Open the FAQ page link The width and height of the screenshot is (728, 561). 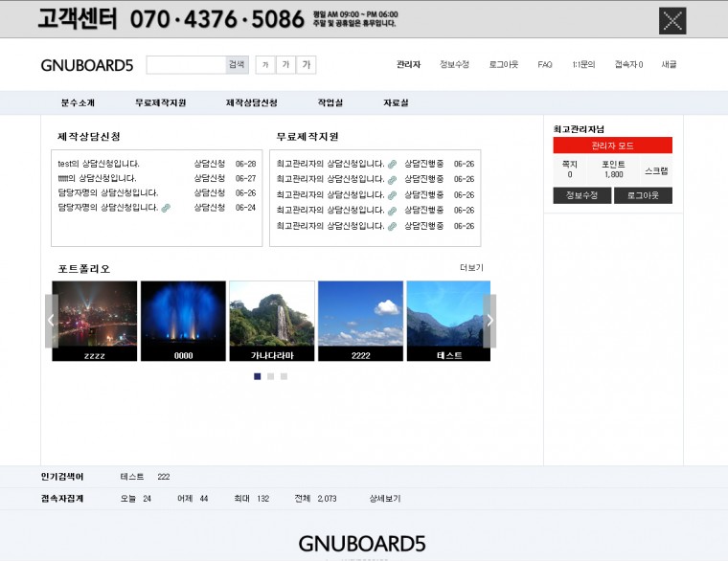(544, 65)
